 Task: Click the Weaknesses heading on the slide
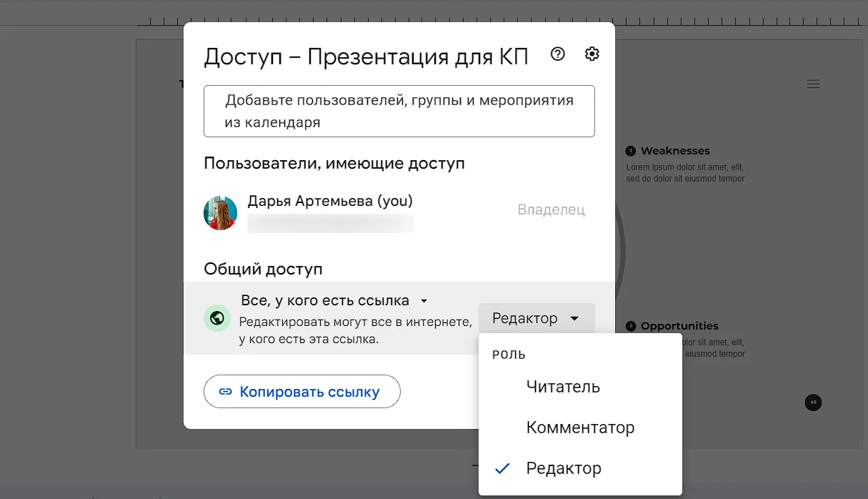click(675, 151)
